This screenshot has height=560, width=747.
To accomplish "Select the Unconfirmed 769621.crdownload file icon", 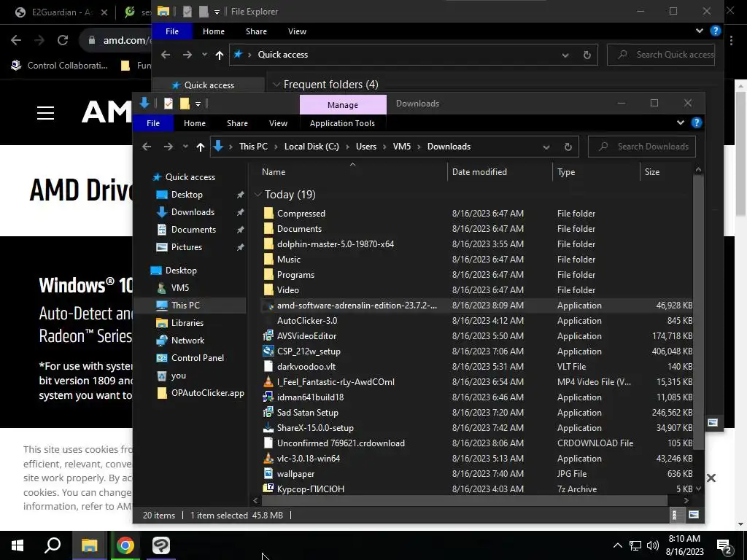I will point(268,443).
